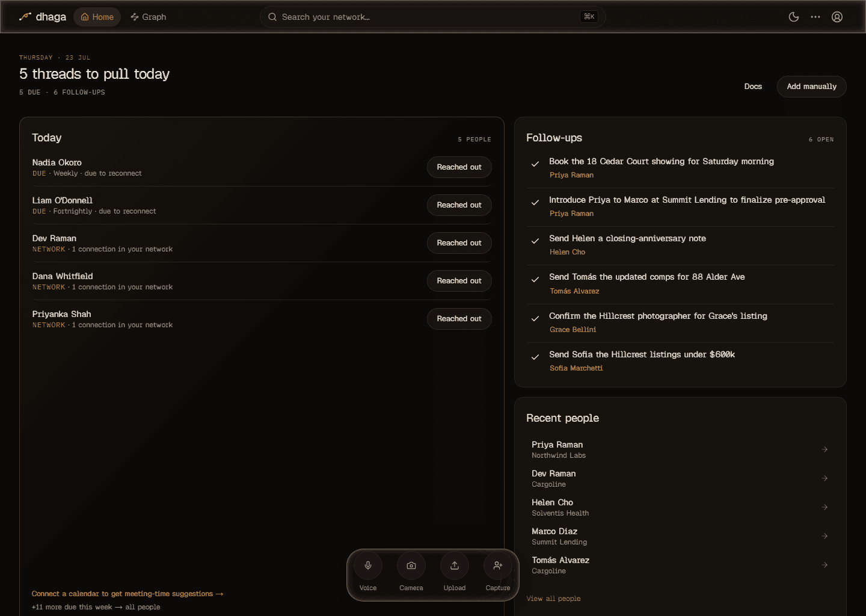Check off the Cedar Court showing follow-up

pyautogui.click(x=535, y=164)
